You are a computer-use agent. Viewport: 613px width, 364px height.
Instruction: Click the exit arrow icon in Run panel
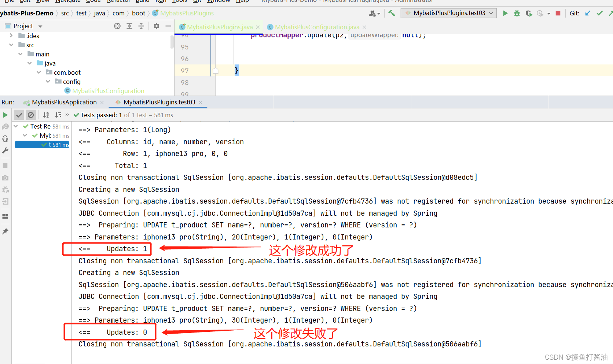tap(5, 201)
